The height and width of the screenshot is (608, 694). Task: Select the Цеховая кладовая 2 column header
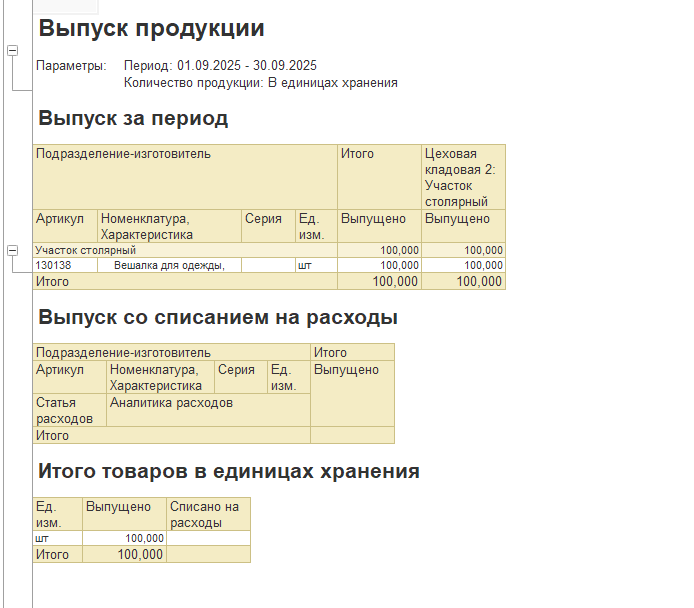point(462,177)
